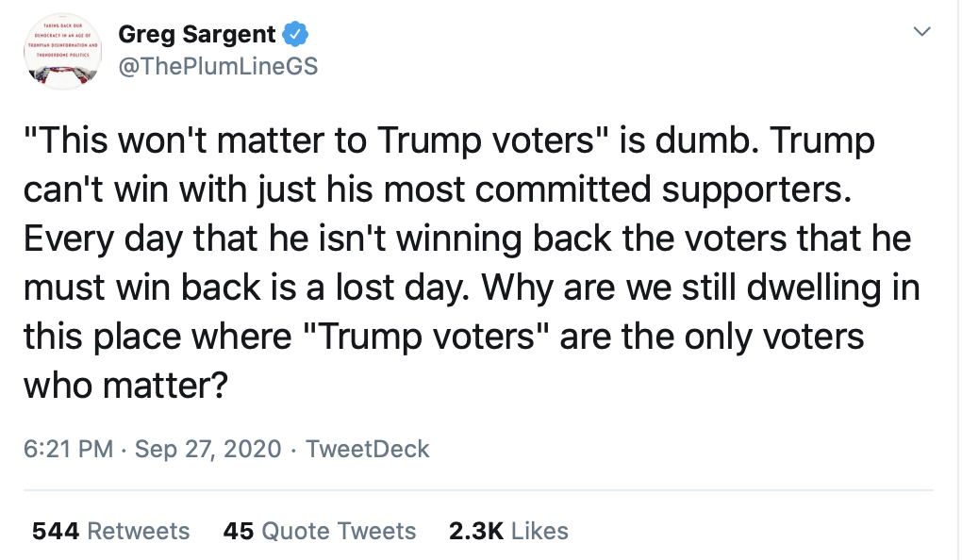
Task: Click the number 45 before Quote Tweets
Action: (239, 531)
